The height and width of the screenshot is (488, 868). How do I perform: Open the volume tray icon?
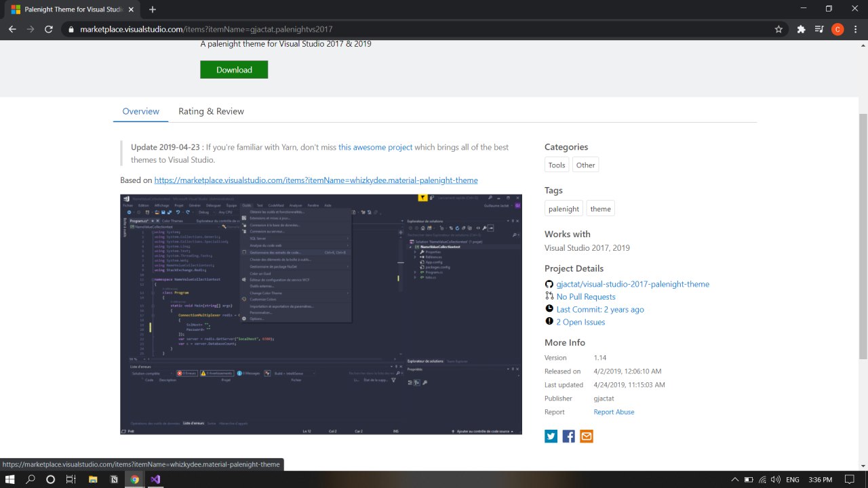[776, 480]
